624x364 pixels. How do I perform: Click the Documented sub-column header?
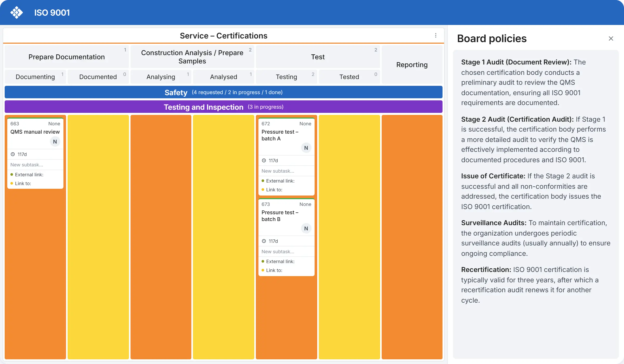click(x=98, y=77)
